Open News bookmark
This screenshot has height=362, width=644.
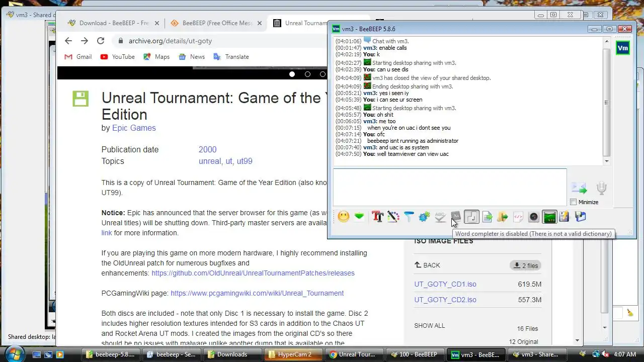click(191, 57)
